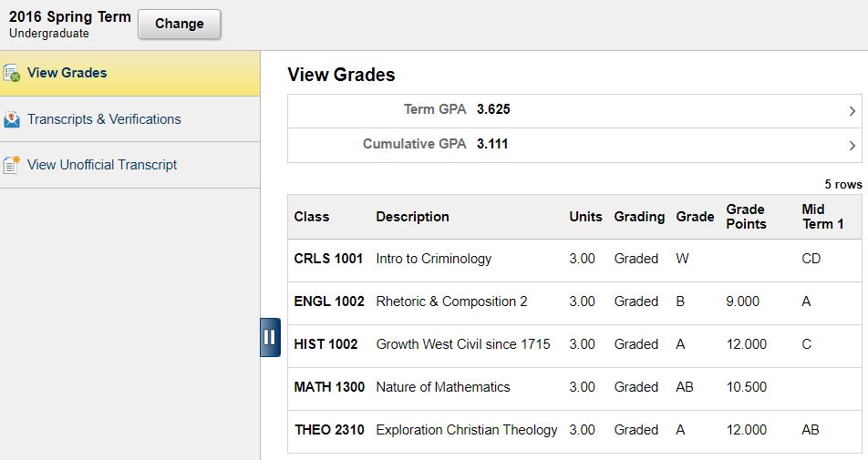Click the Transcripts & Verifications icon

coord(12,119)
